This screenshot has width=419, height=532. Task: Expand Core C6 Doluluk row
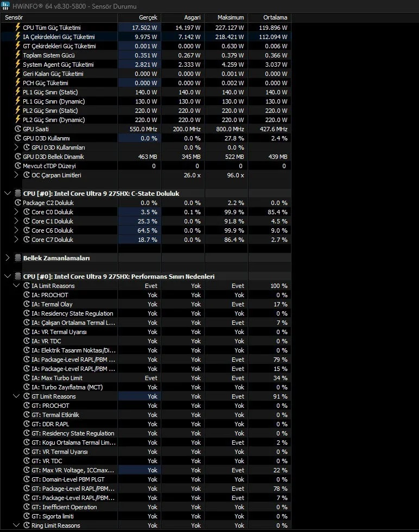pos(16,230)
